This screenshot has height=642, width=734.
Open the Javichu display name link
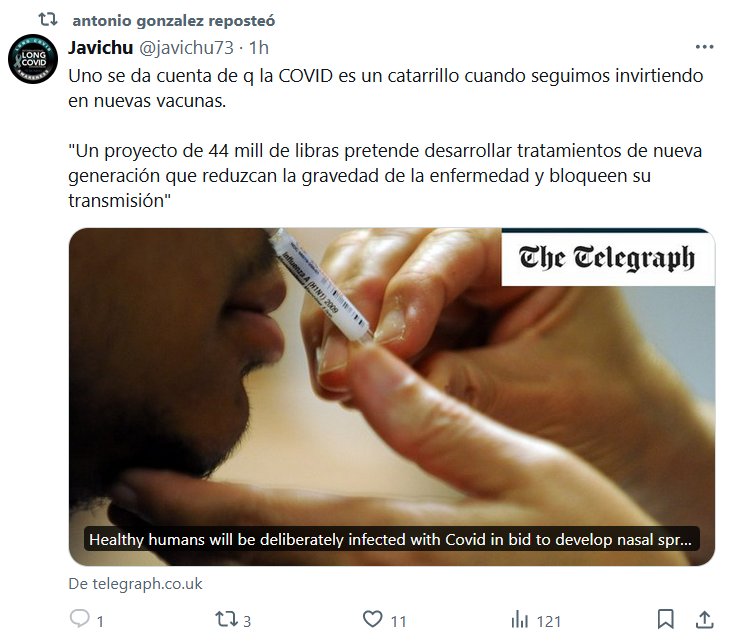point(101,47)
